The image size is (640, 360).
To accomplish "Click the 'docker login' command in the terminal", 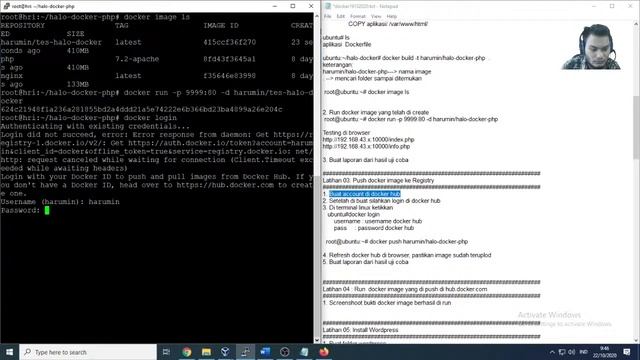I will coord(150,118).
